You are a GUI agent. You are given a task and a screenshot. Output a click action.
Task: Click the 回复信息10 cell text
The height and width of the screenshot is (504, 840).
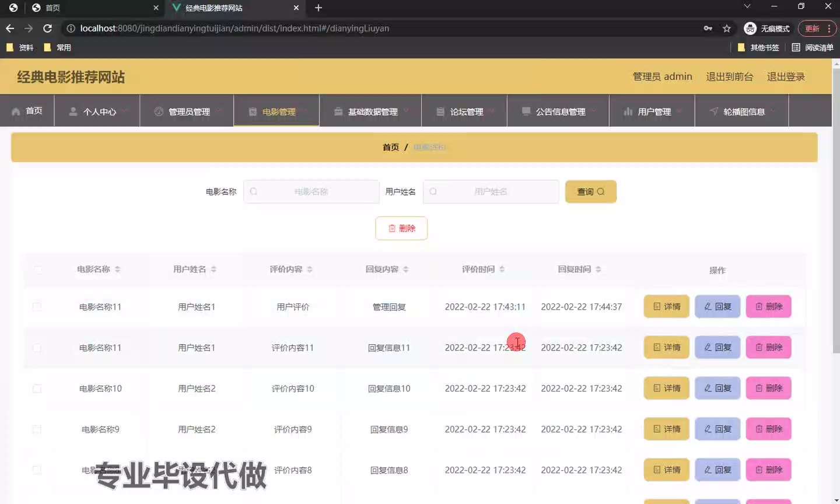point(389,388)
